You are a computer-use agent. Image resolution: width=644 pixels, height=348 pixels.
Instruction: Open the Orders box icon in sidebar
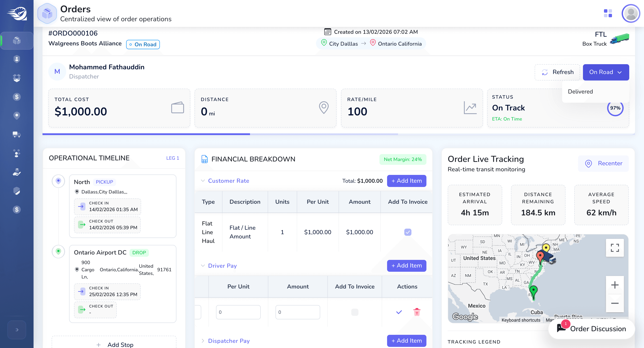(17, 40)
